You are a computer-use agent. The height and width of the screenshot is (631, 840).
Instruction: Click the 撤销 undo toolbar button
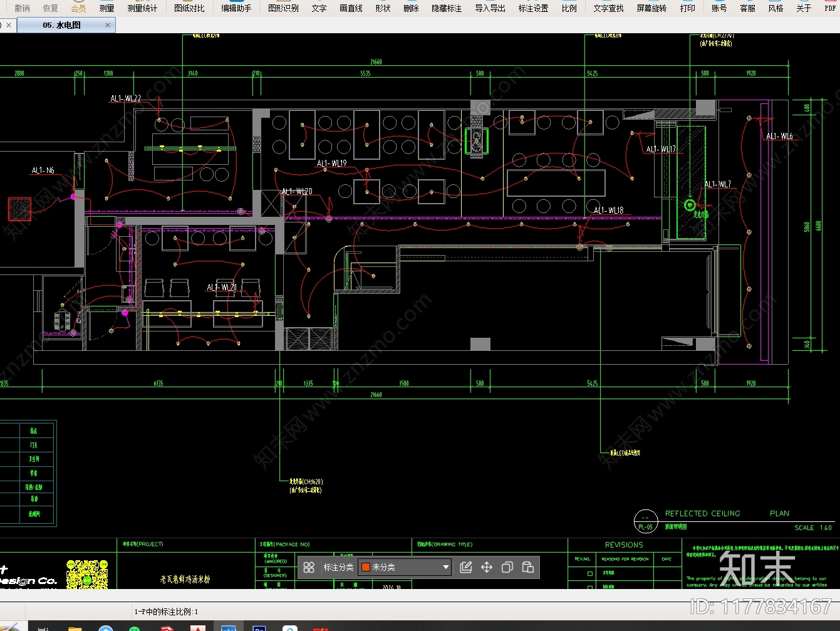coord(22,8)
